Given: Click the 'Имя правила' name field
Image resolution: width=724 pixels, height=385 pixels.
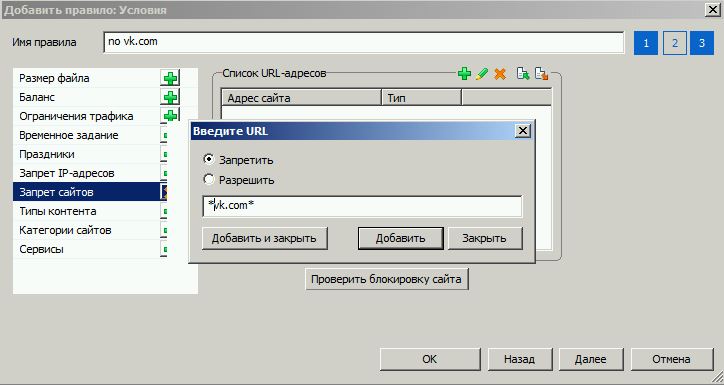Looking at the screenshot, I should (364, 42).
